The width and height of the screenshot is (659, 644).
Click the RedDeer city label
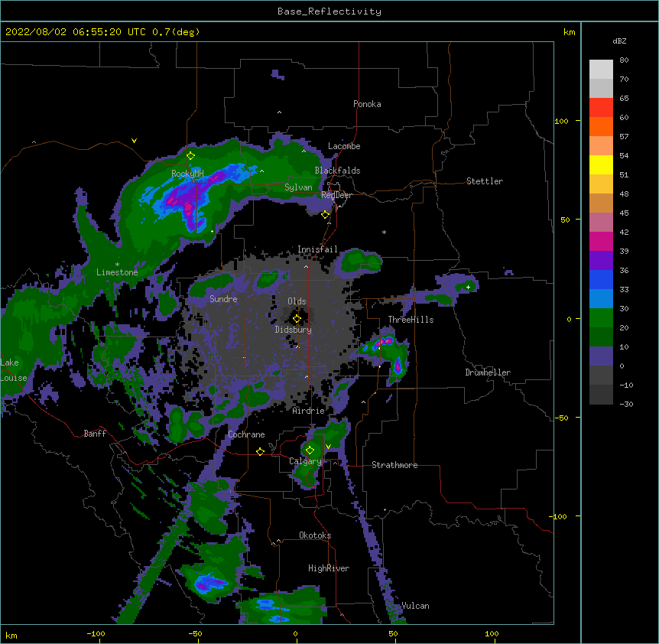(336, 195)
